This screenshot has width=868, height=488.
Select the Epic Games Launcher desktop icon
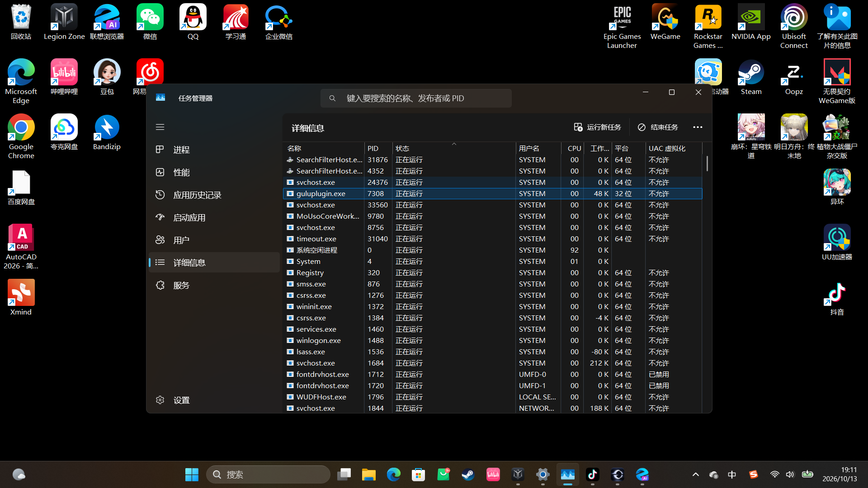(x=622, y=26)
